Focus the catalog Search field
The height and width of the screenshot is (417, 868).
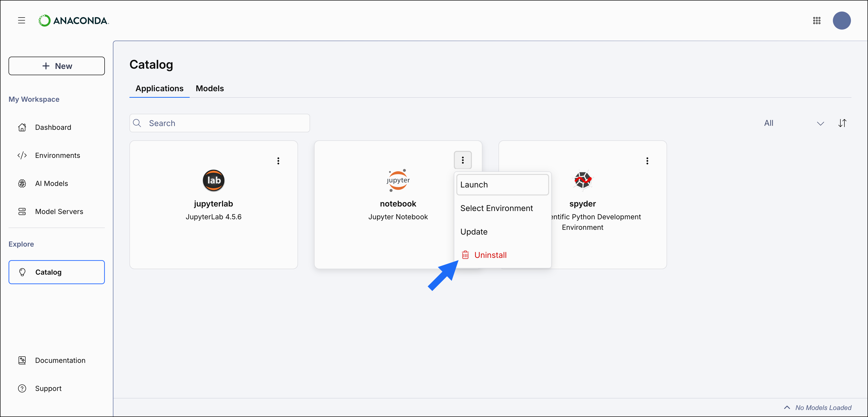click(220, 123)
